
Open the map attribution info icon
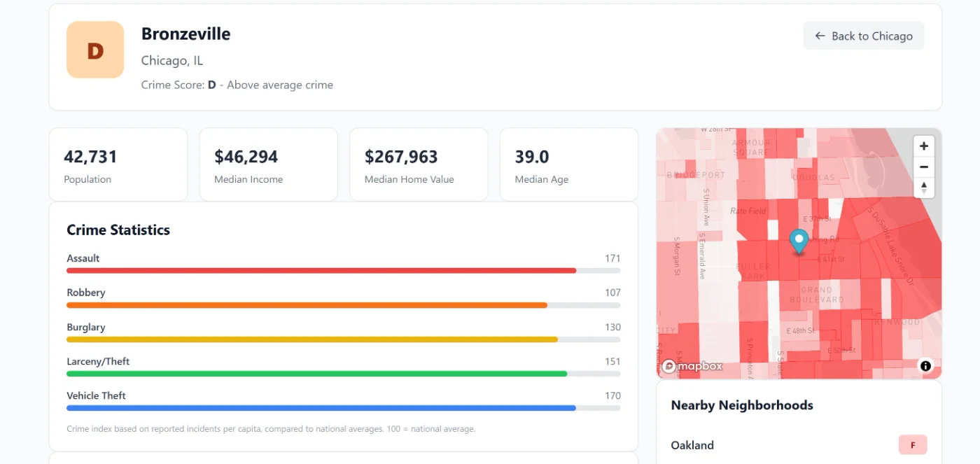(925, 365)
